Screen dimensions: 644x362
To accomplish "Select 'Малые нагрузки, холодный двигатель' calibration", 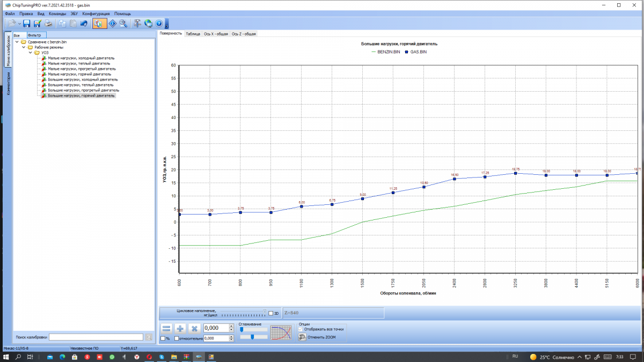I will coord(80,58).
